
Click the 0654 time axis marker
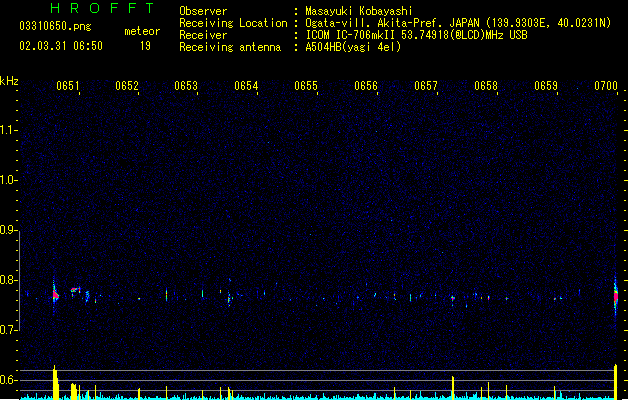click(x=246, y=86)
